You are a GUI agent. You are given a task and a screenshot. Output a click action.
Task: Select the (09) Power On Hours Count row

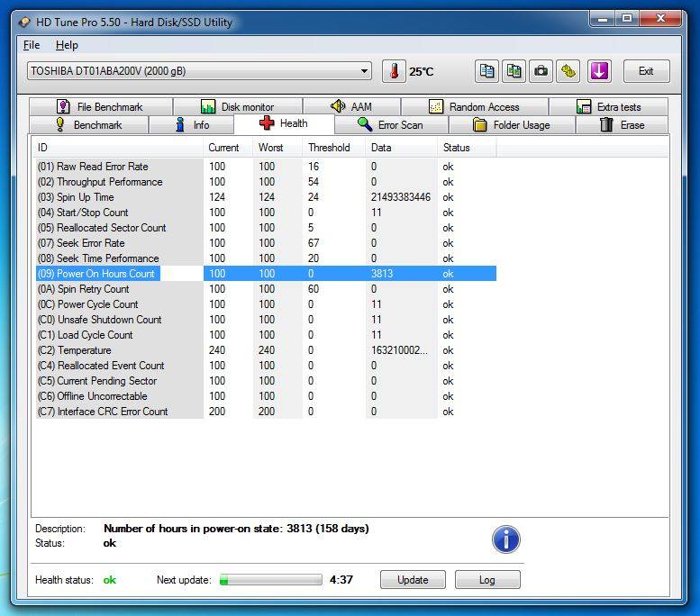coord(266,274)
